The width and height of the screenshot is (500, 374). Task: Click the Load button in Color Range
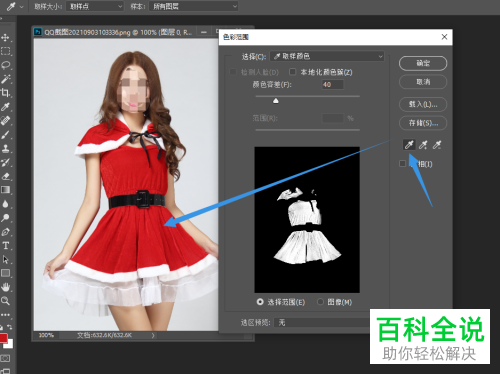pos(423,104)
